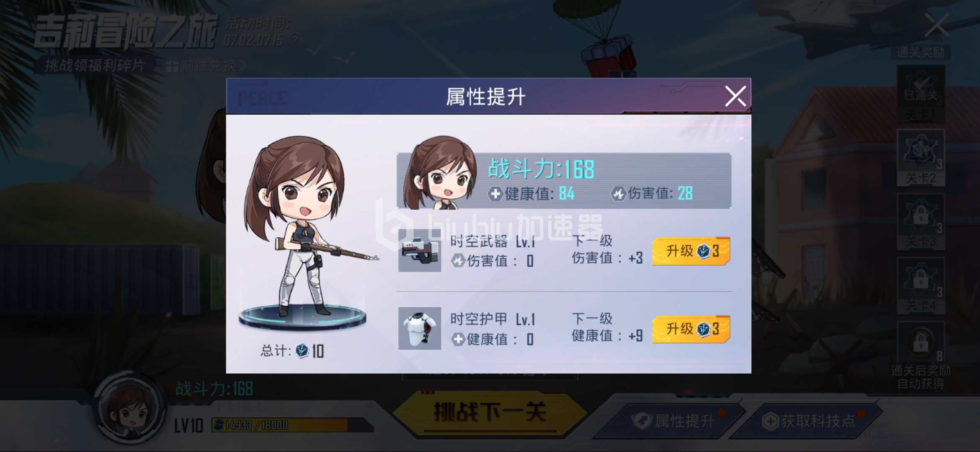Upgrade 时空武器 with the 升级 button
Image resolution: width=980 pixels, height=452 pixels.
(691, 251)
